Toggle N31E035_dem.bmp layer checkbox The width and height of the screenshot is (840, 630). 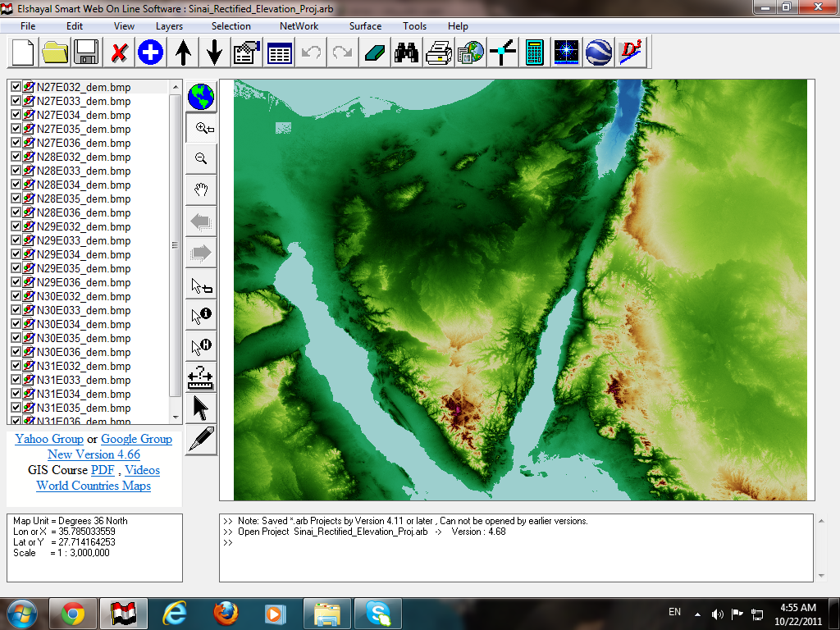[x=16, y=407]
